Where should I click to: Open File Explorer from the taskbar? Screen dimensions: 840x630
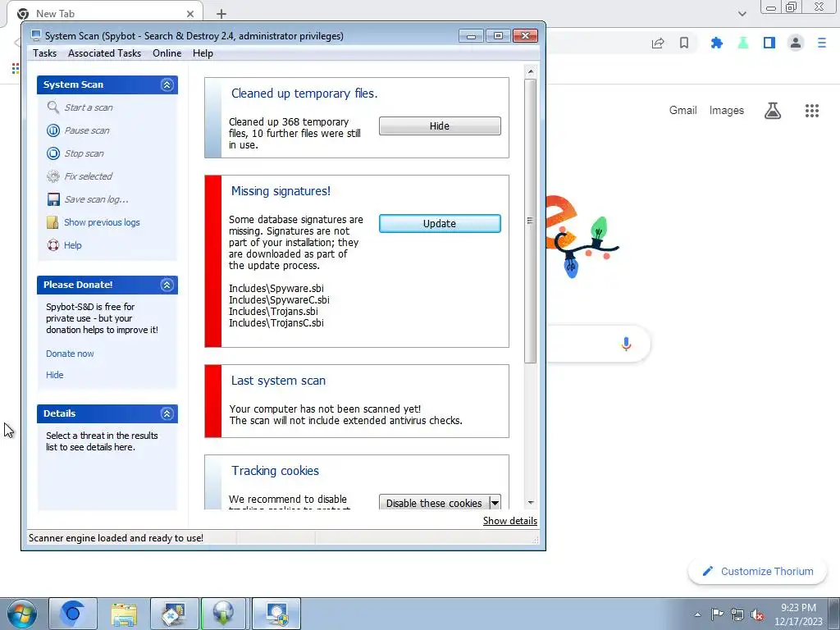(124, 614)
